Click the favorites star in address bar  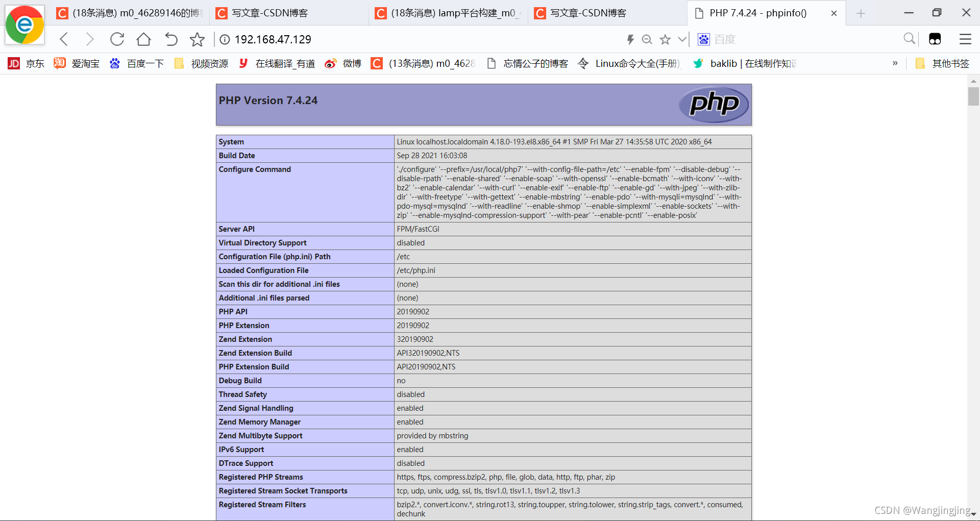click(665, 39)
